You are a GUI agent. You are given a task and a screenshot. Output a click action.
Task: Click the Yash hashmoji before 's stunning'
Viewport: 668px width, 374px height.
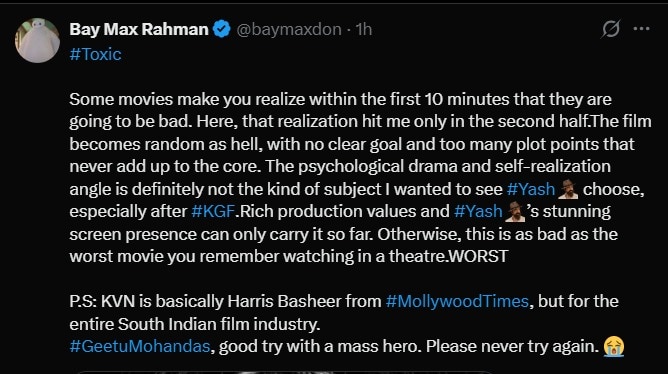(515, 212)
